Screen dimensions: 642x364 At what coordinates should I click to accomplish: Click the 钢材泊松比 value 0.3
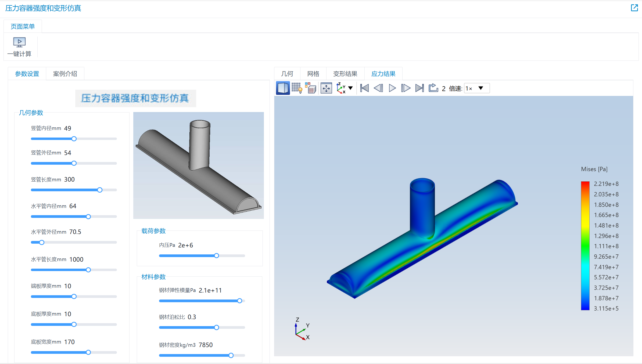192,317
